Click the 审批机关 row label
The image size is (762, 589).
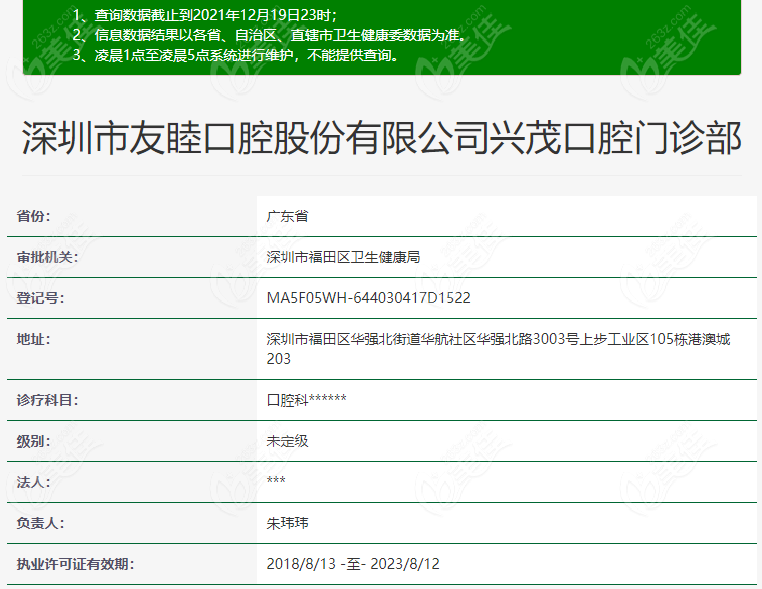47,257
